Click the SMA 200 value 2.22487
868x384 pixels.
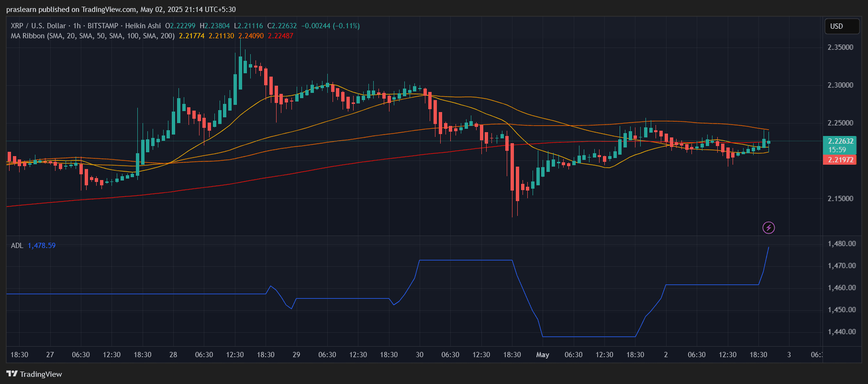(x=280, y=36)
